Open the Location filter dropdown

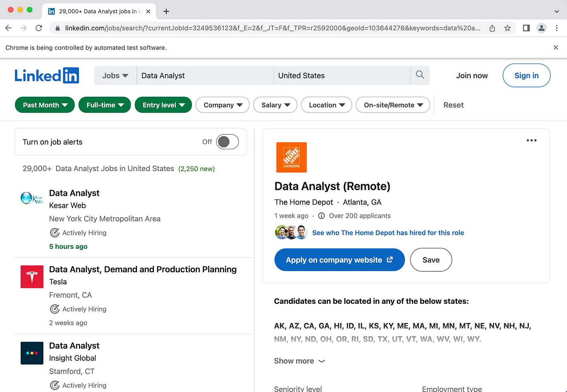click(326, 105)
